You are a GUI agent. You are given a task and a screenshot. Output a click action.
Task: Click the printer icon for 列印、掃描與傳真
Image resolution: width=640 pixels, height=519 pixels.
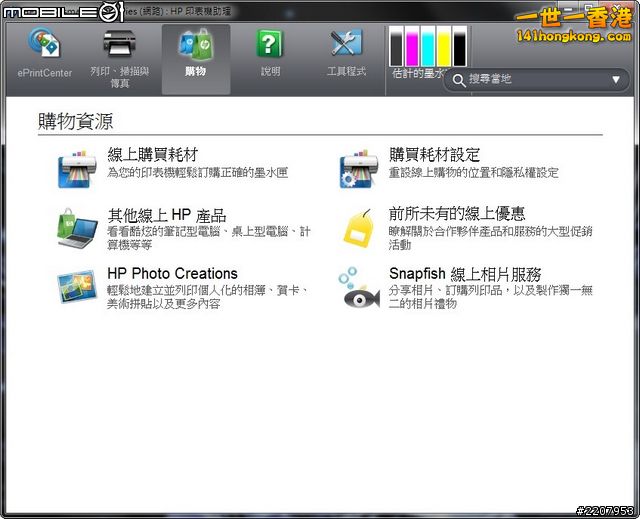click(119, 45)
